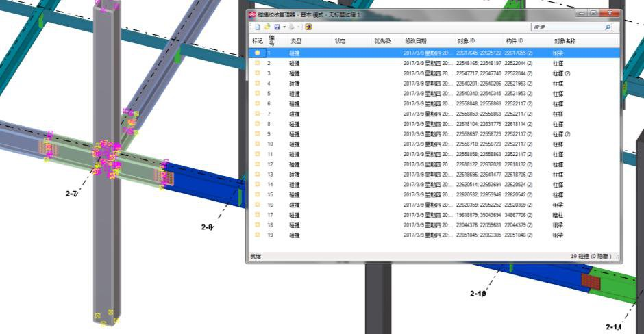Select component ID cell 22051048 (2)

pyautogui.click(x=519, y=235)
